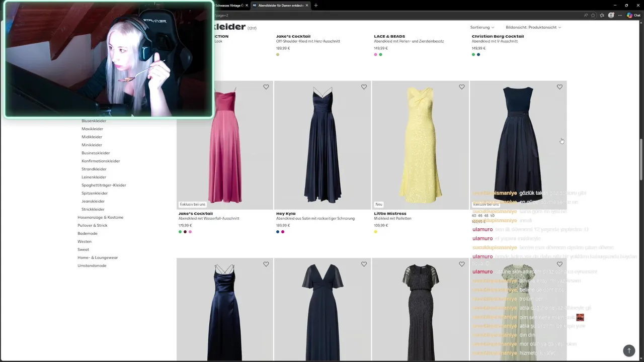Viewport: 644px width, 362px height.
Task: Open LACE & BEADS product title above
Action: pos(389,36)
